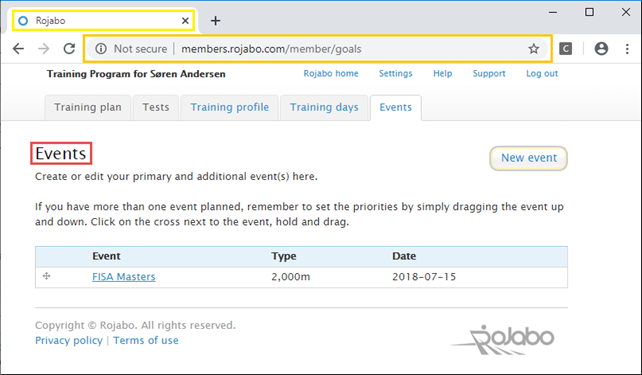The image size is (642, 375).
Task: Switch to the Training days tab
Action: [x=324, y=107]
